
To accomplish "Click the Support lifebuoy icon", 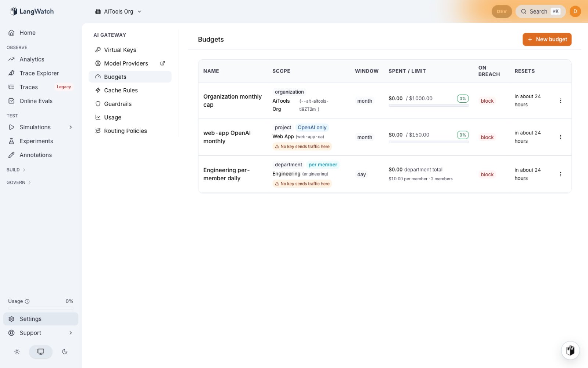I will (x=11, y=333).
